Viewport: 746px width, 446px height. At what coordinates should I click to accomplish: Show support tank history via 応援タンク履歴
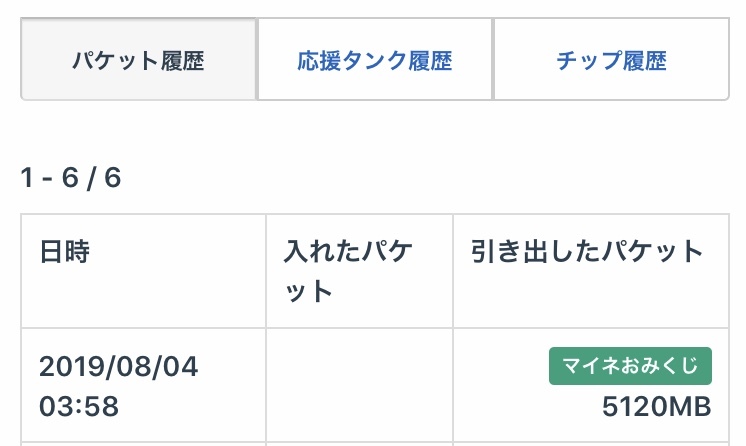coord(374,61)
